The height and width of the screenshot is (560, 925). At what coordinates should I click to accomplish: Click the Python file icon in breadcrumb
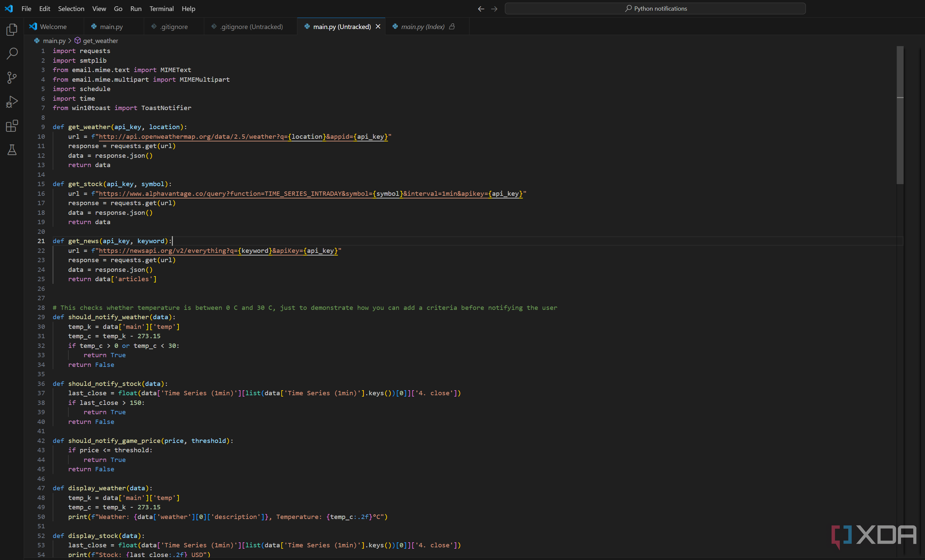[x=37, y=41]
